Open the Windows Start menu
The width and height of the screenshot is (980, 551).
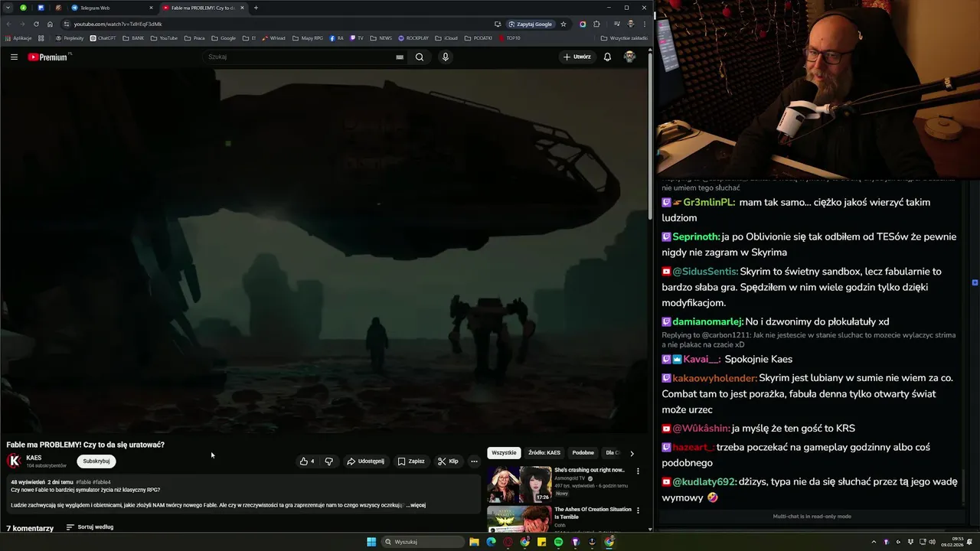371,542
